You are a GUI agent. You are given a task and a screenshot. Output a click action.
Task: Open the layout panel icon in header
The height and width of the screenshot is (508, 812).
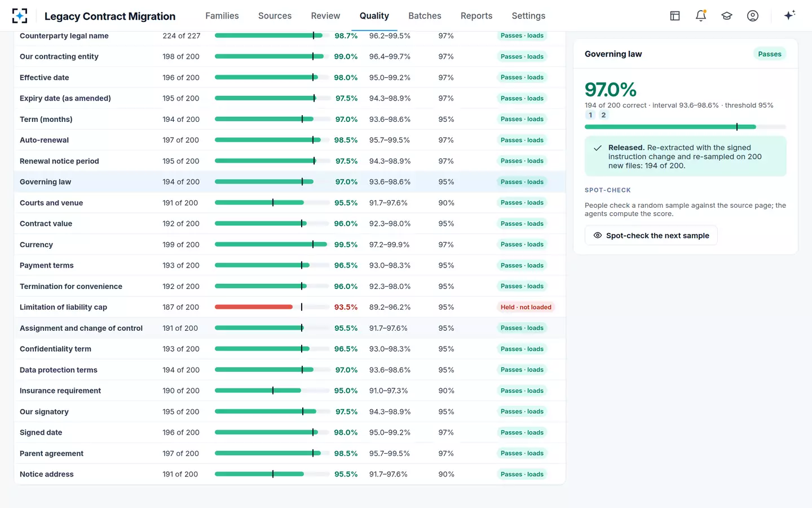675,16
